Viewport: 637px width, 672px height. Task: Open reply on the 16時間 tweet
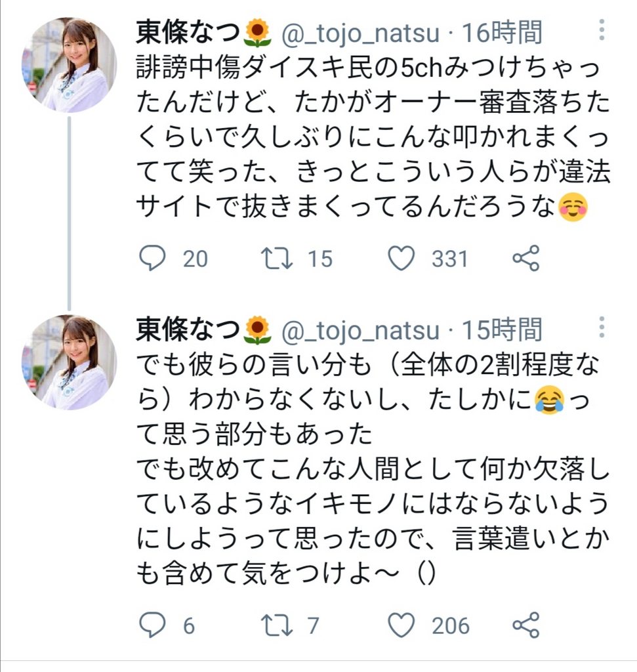click(x=152, y=258)
